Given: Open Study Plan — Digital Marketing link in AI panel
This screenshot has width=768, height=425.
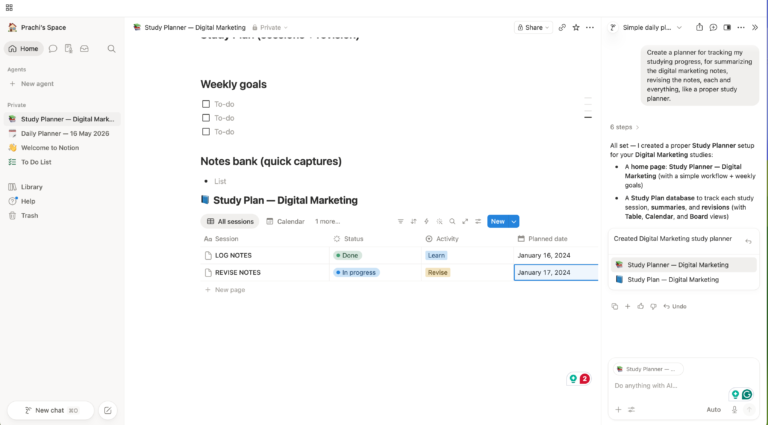Looking at the screenshot, I should pos(684,280).
